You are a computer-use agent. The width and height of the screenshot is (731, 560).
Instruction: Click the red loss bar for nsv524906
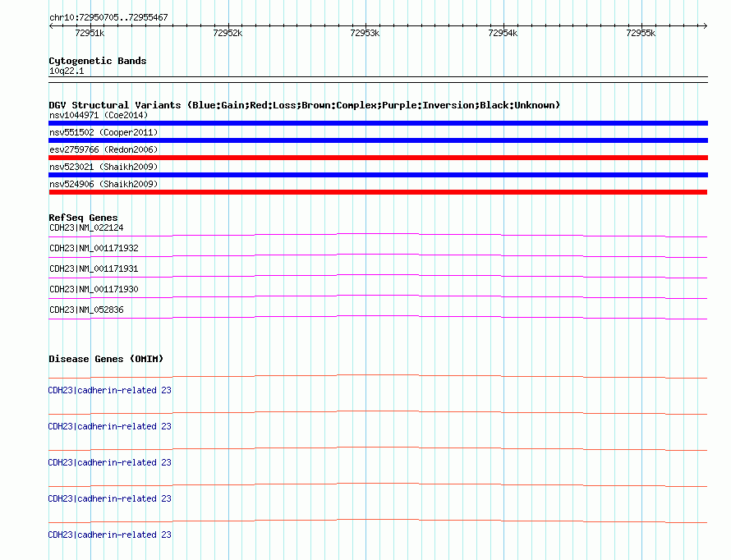(x=378, y=192)
